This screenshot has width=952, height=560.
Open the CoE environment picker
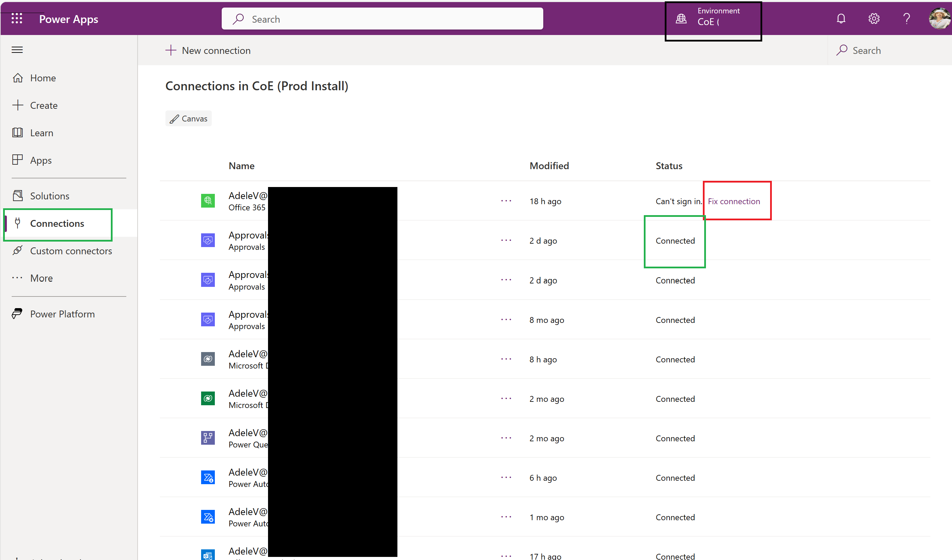(x=713, y=18)
